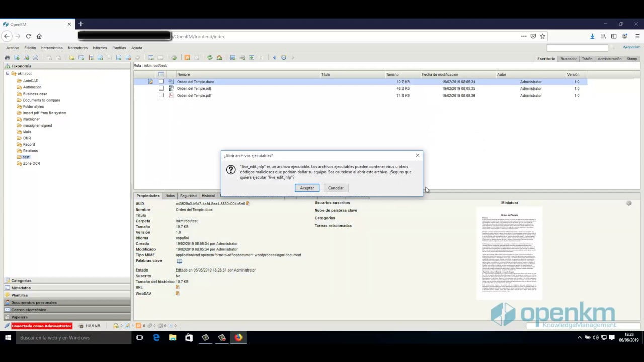Switch to the Seguridad tab
Image resolution: width=644 pixels, height=362 pixels.
pyautogui.click(x=188, y=196)
